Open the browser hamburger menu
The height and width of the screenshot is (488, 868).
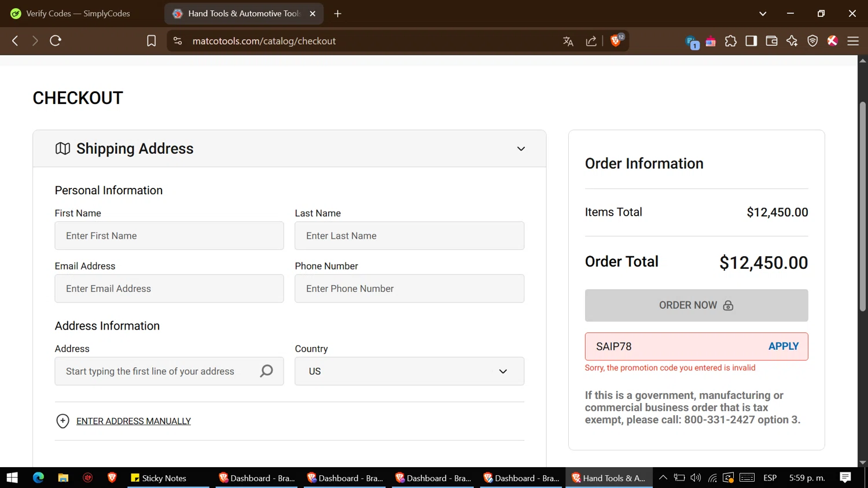click(853, 41)
